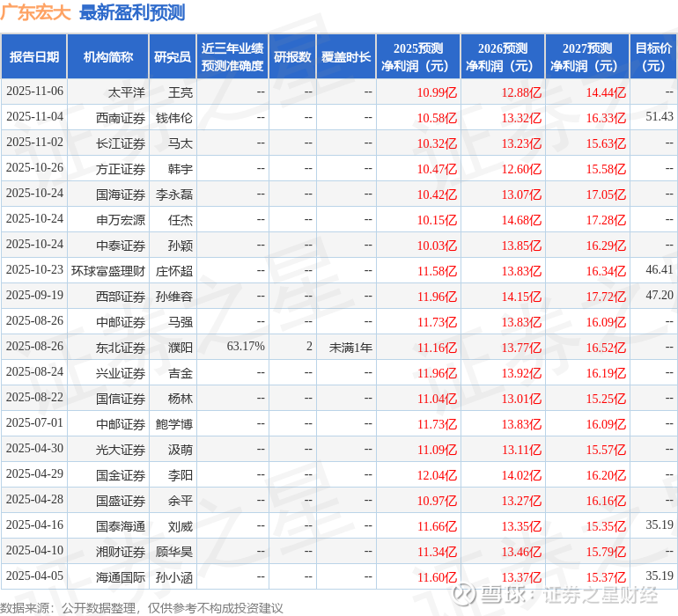Click the 15.63亿 forecast value
The height and width of the screenshot is (616, 678).
click(606, 143)
